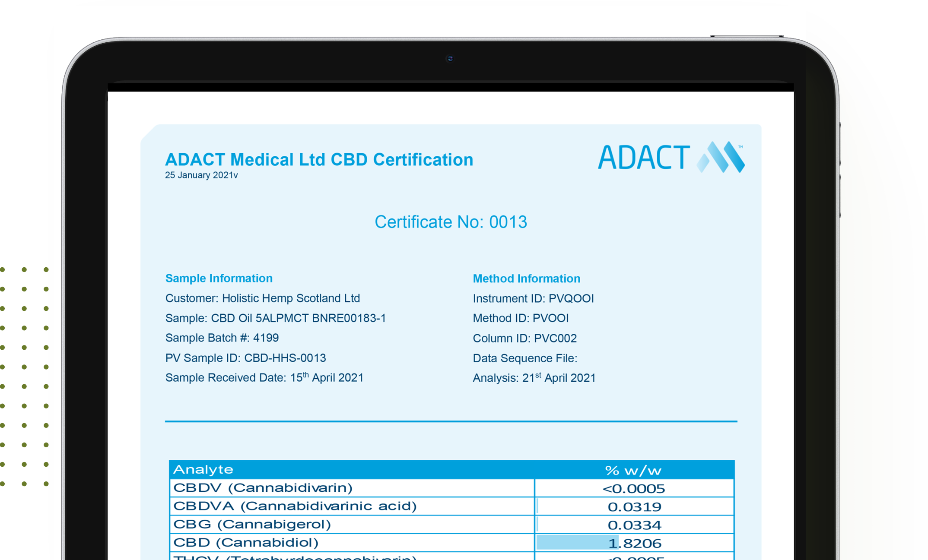Click 'Customer: Holistic Hemp Scotland Ltd'
Screen dimensions: 928x560
[x=263, y=298]
